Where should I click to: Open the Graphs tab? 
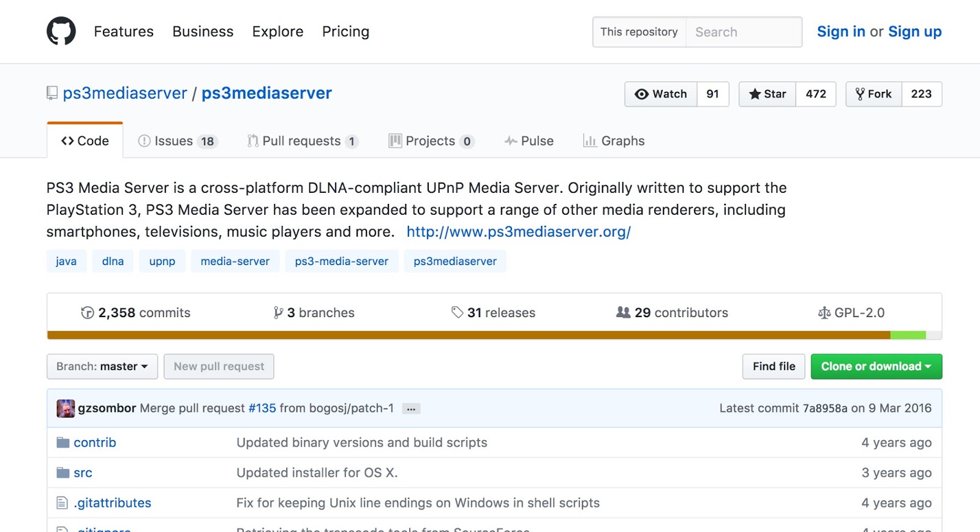(614, 141)
